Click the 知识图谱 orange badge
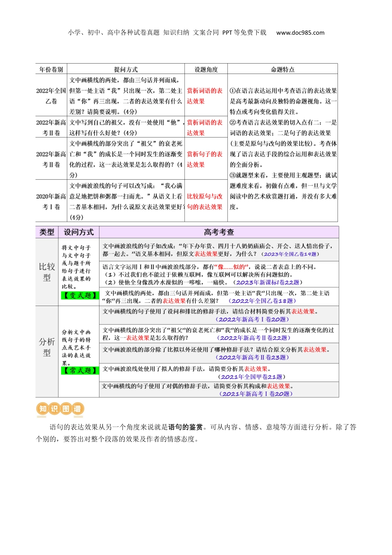392x555 pixels. [60, 408]
